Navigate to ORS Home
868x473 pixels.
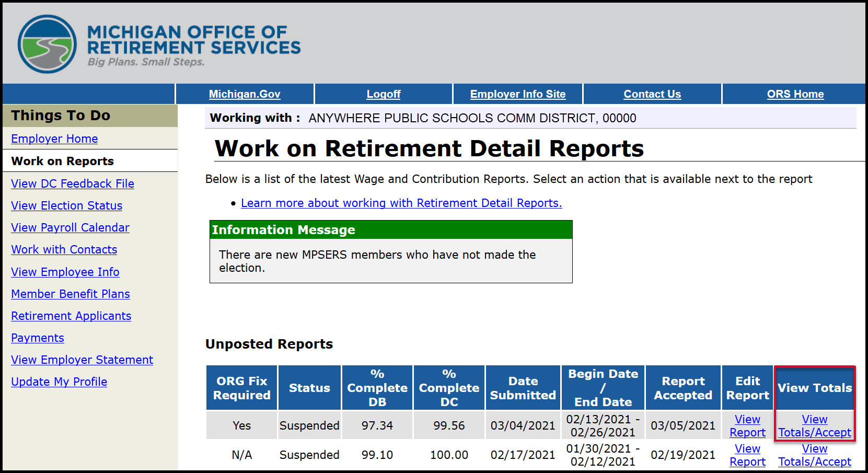(795, 94)
